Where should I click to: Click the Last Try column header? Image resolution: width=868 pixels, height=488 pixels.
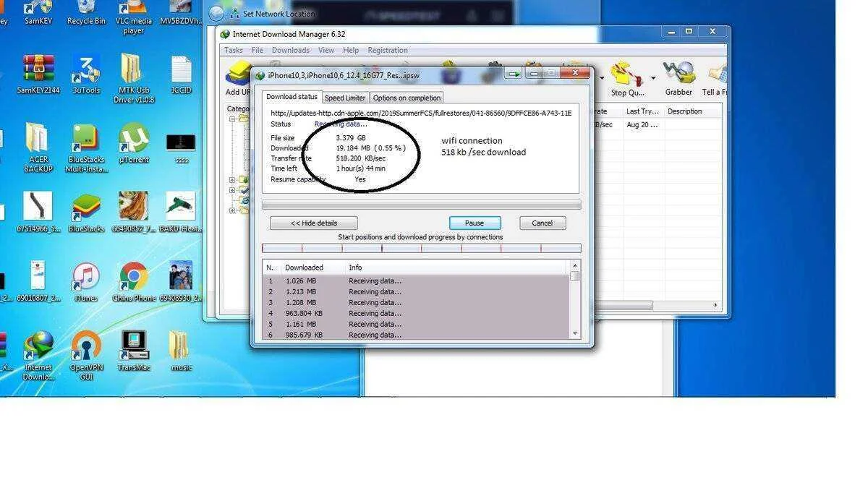(642, 111)
